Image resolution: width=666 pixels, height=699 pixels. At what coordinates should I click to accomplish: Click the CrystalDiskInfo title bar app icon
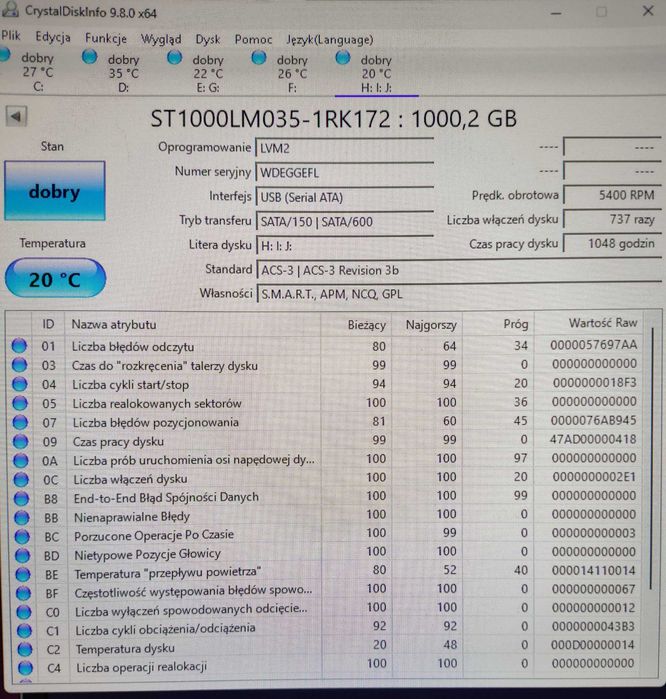click(x=9, y=8)
